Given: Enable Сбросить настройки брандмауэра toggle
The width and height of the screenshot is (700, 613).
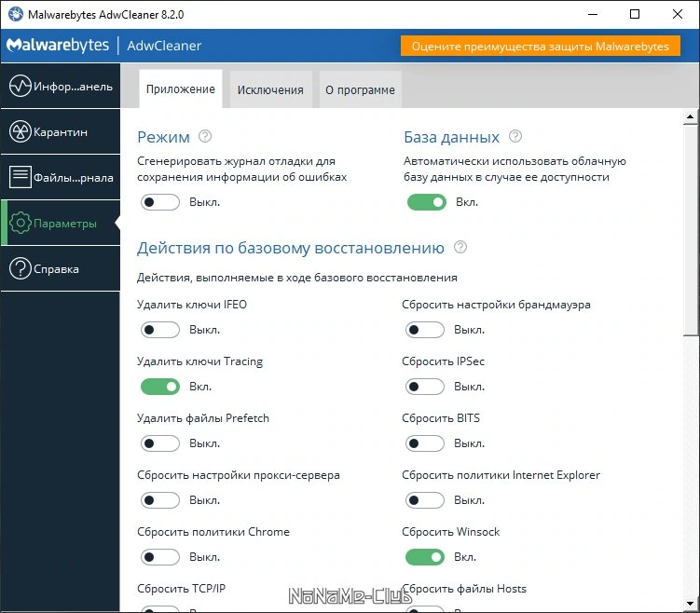Looking at the screenshot, I should pyautogui.click(x=424, y=330).
